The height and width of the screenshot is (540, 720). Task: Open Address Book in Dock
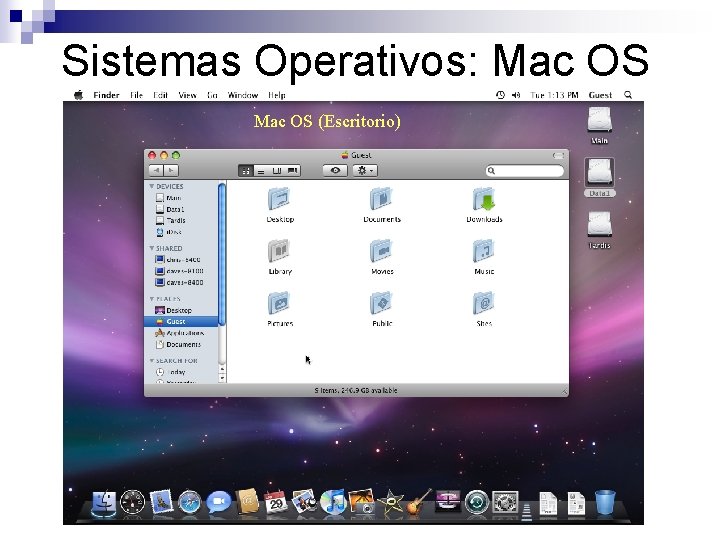[x=248, y=501]
